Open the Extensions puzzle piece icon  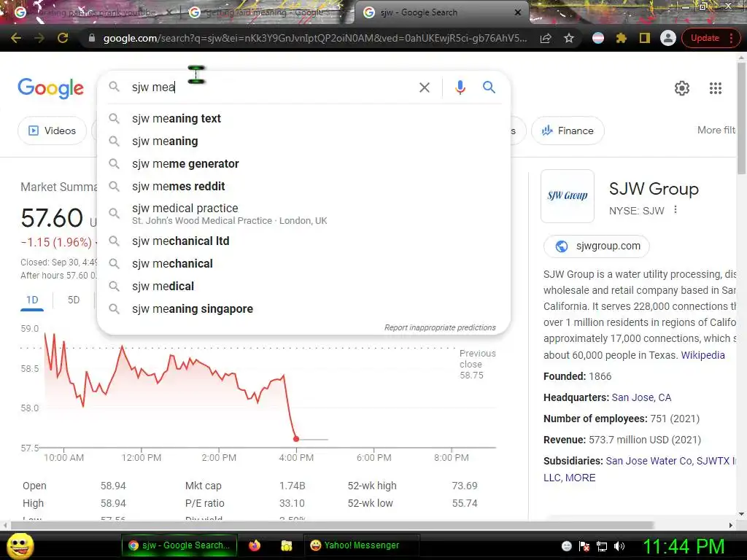click(x=622, y=38)
